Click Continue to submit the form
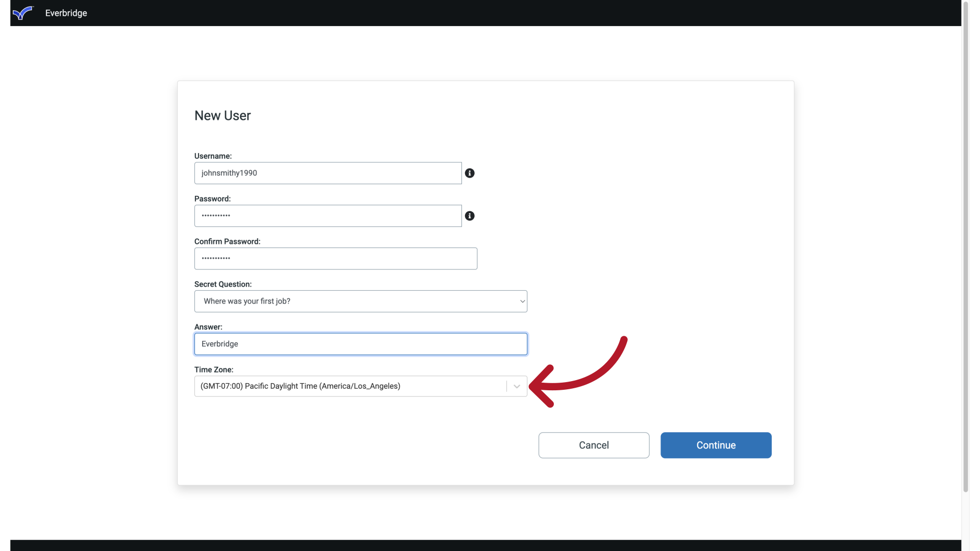The height and width of the screenshot is (551, 980). [716, 445]
